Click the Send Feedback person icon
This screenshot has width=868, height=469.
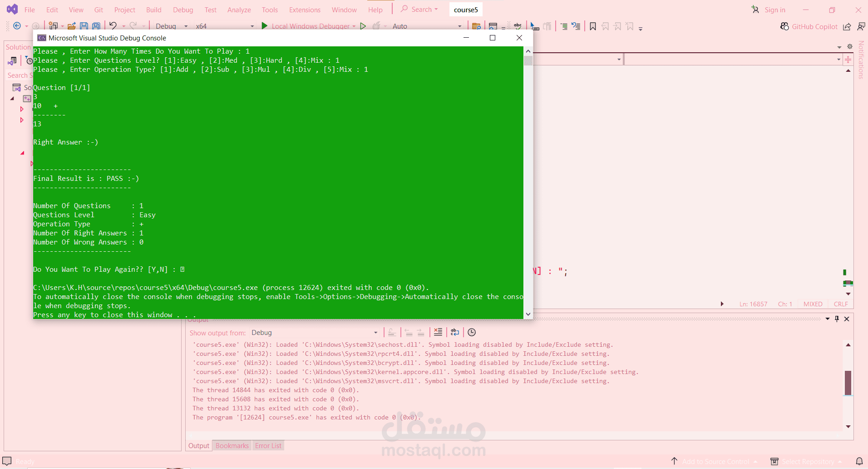pyautogui.click(x=861, y=26)
